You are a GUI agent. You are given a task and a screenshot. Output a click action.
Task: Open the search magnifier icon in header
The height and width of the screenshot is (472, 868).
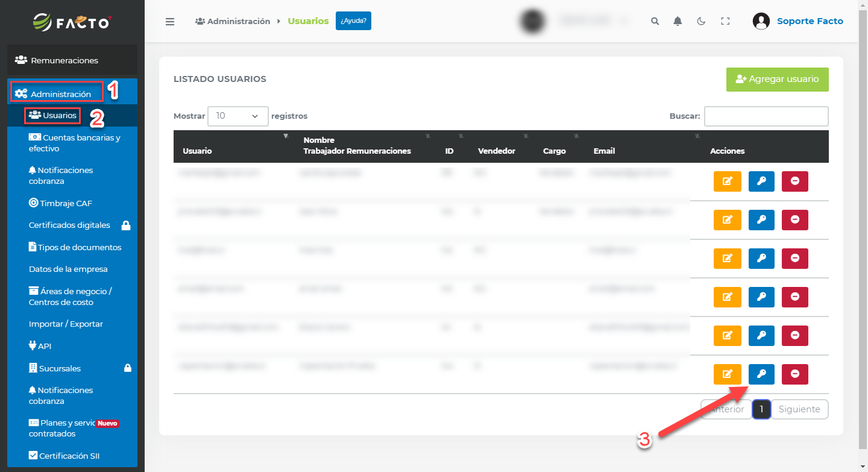[x=655, y=21]
